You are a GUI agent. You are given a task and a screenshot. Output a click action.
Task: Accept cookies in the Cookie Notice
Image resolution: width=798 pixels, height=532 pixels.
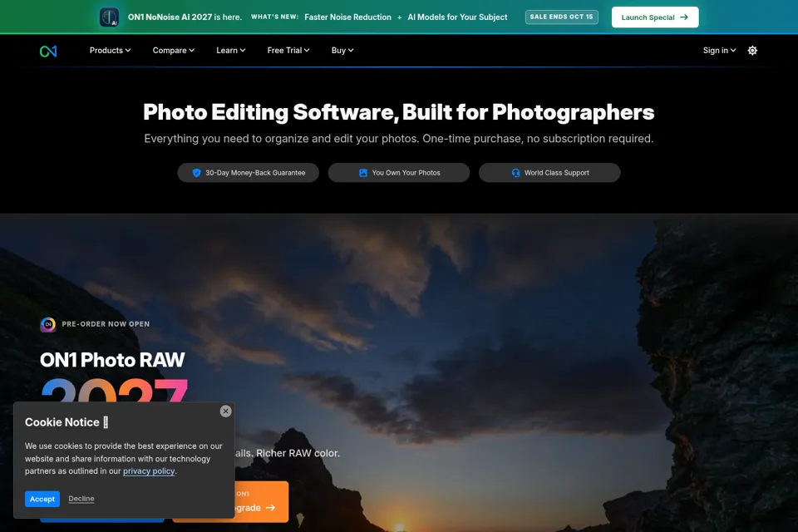point(42,499)
